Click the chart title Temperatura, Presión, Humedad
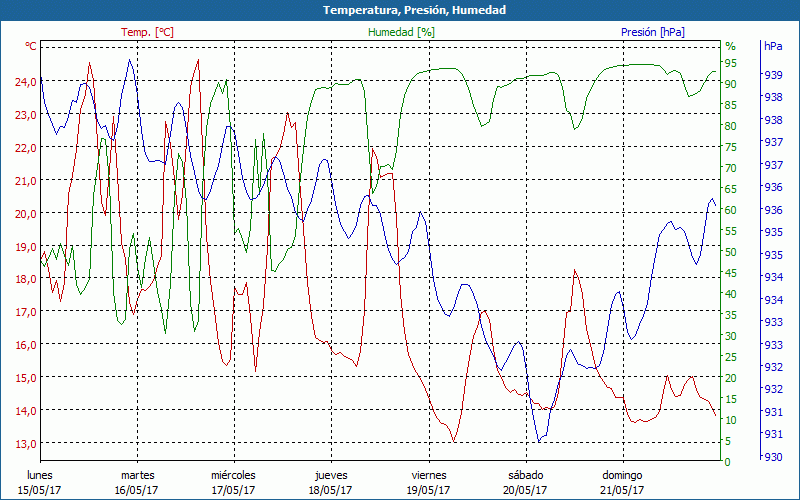The height and width of the screenshot is (500, 800). (x=400, y=10)
